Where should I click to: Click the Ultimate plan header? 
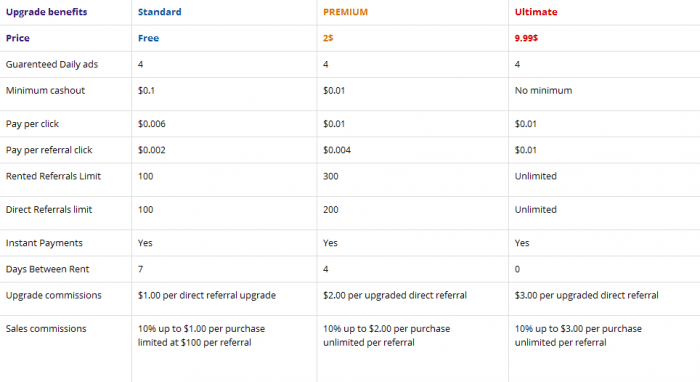[536, 12]
